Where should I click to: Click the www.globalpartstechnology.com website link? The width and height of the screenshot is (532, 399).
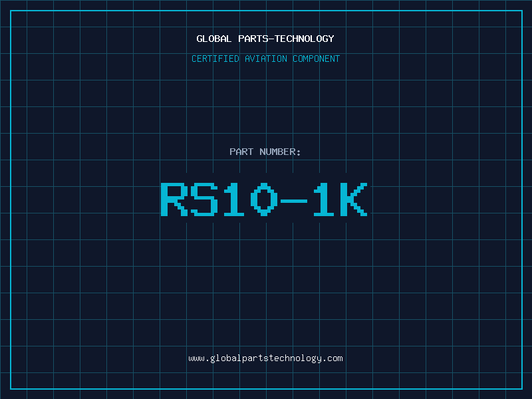pos(265,358)
